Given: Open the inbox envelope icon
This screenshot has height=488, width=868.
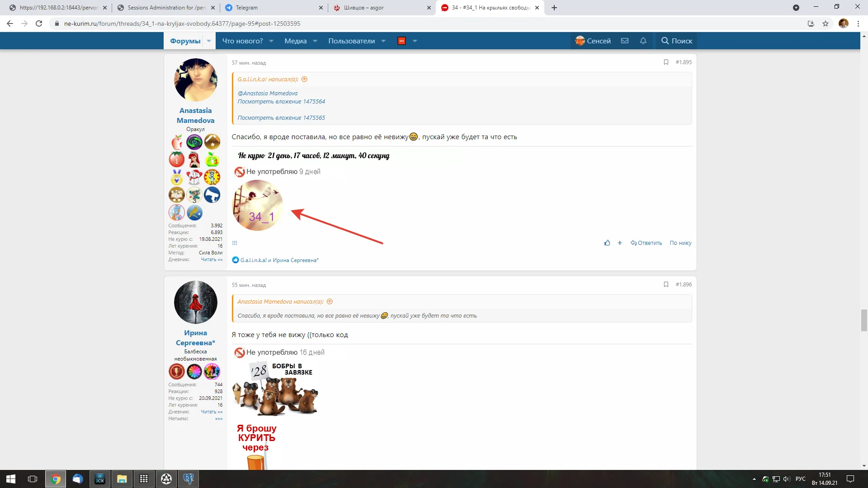Looking at the screenshot, I should pos(625,41).
